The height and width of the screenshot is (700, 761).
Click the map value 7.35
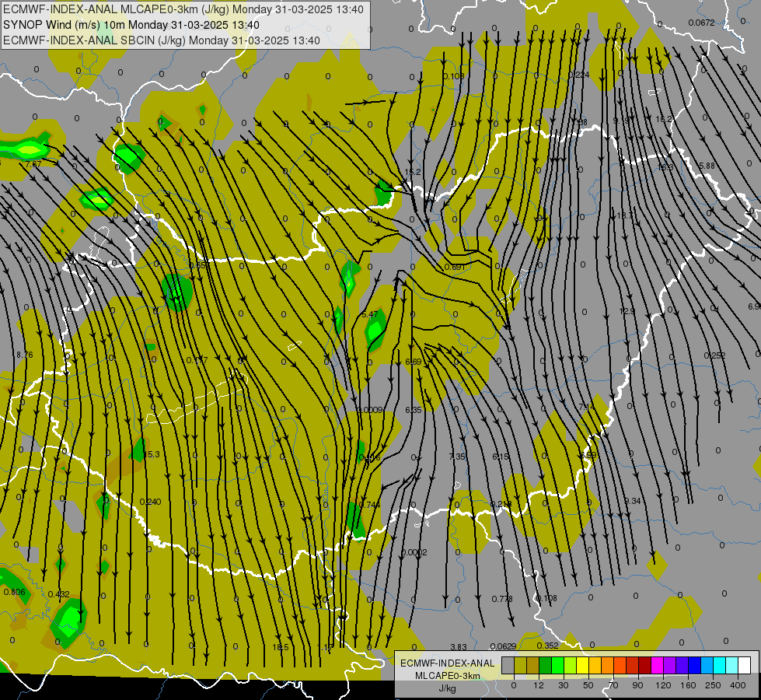[x=457, y=456]
